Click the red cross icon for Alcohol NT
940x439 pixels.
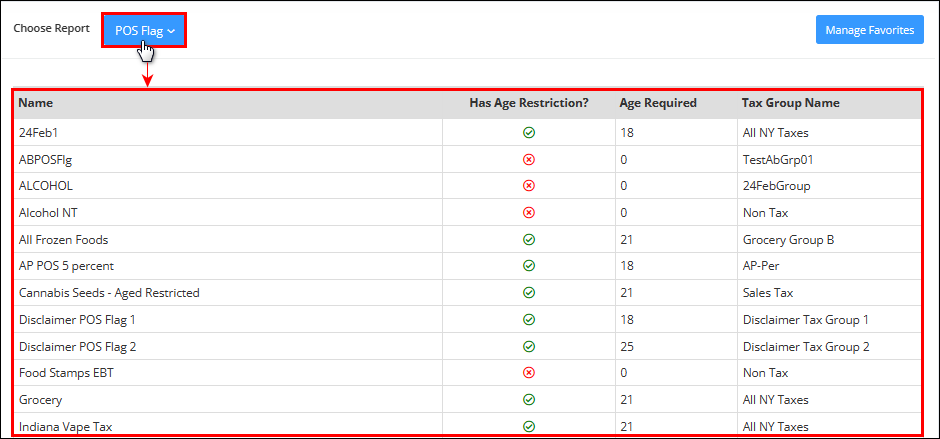(x=529, y=213)
